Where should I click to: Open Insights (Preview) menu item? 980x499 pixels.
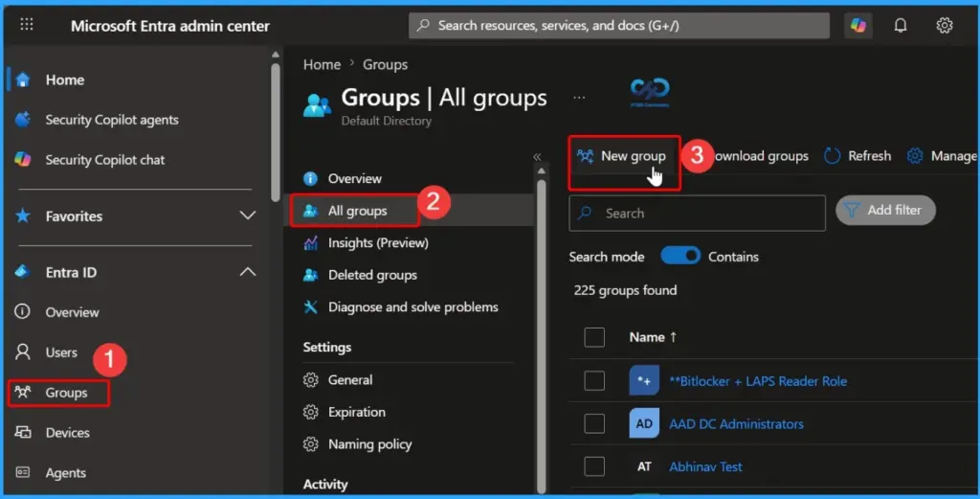tap(378, 242)
